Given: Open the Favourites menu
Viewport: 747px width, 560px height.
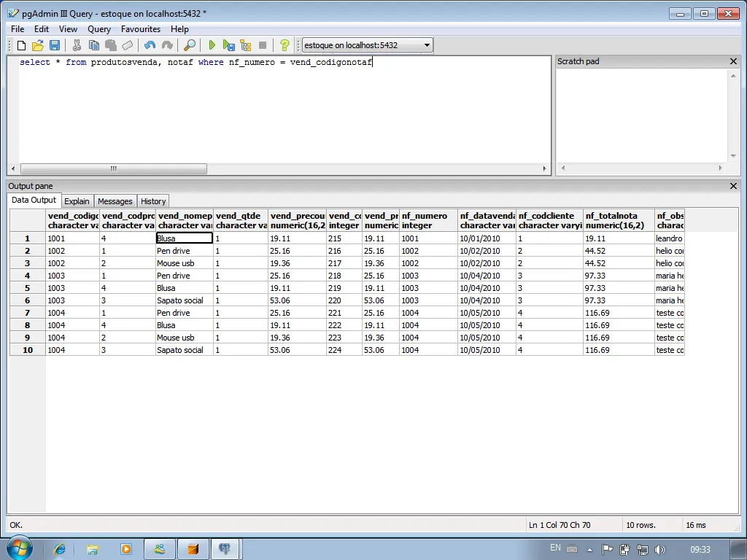Looking at the screenshot, I should pos(141,29).
